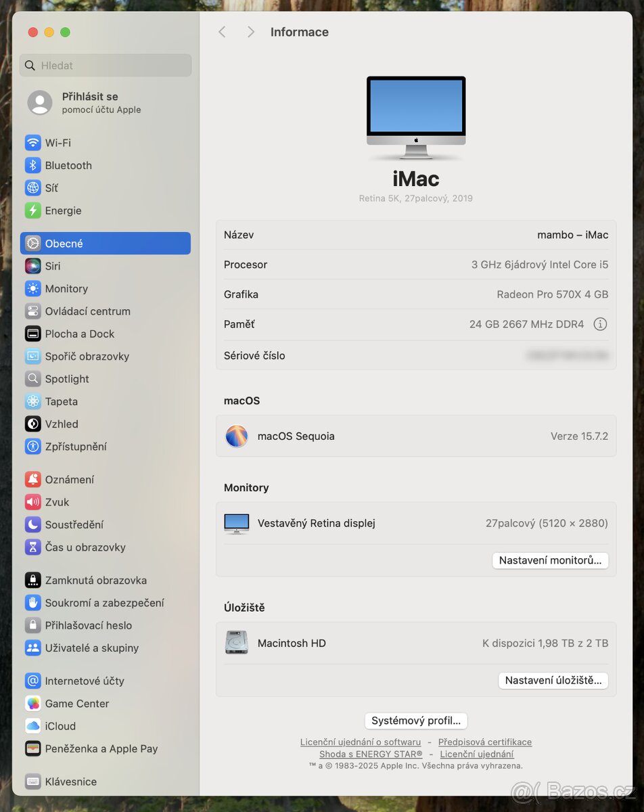Image resolution: width=644 pixels, height=812 pixels.
Task: Open Game Center settings icon
Action: (x=32, y=704)
